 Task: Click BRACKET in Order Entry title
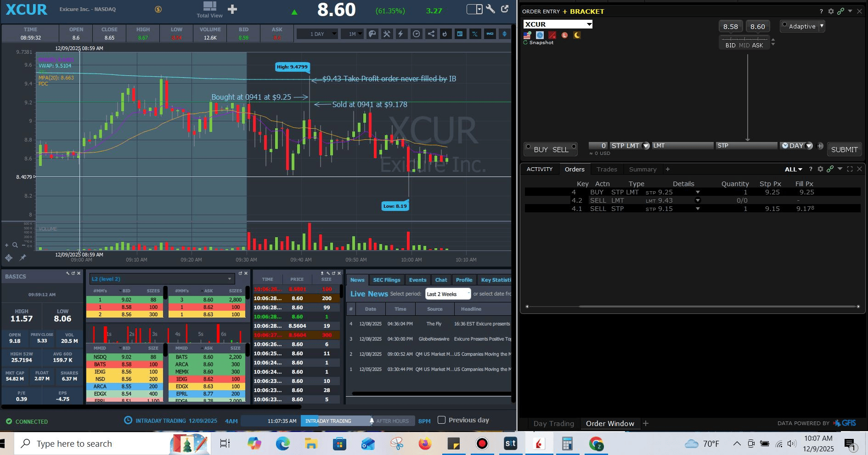point(587,11)
